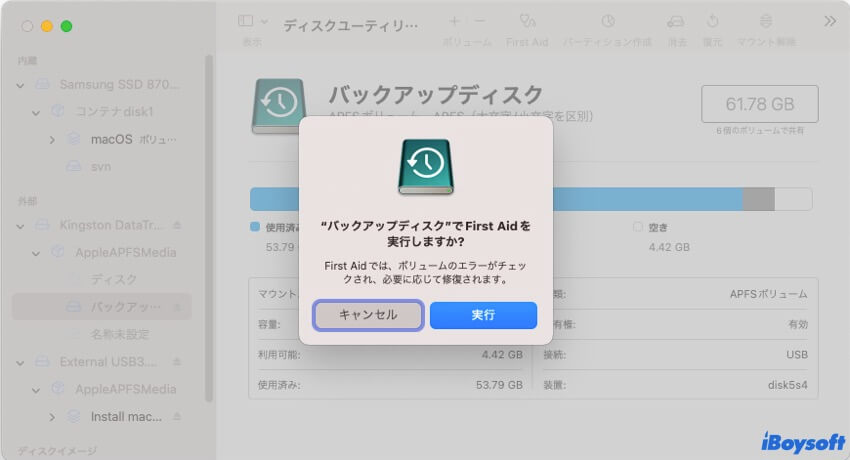
Task: Select Samsung SSD 870 in the sidebar
Action: coord(119,85)
